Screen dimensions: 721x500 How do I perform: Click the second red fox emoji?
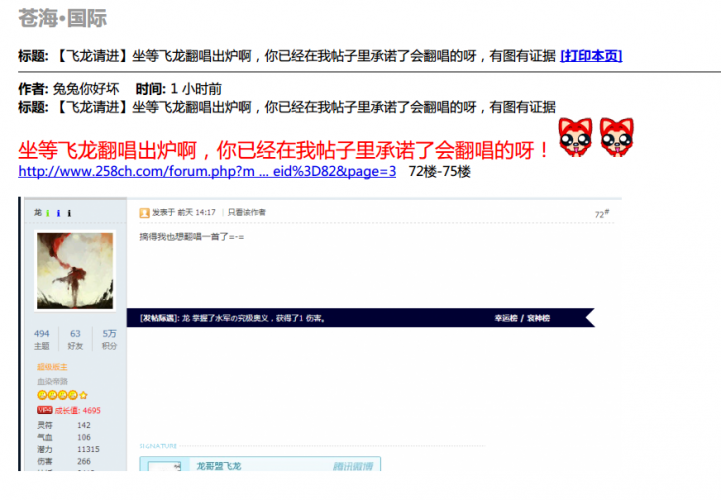(615, 138)
